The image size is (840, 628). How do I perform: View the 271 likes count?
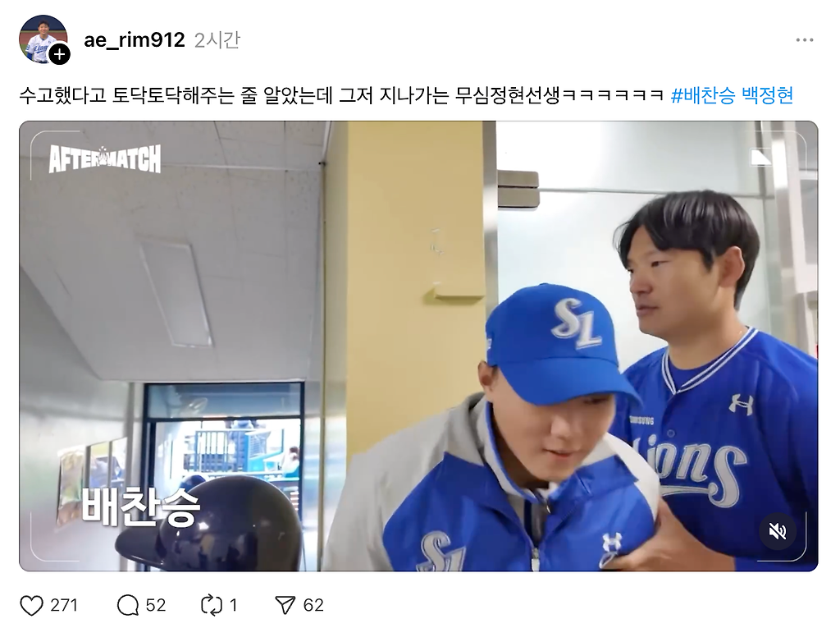coord(64,606)
